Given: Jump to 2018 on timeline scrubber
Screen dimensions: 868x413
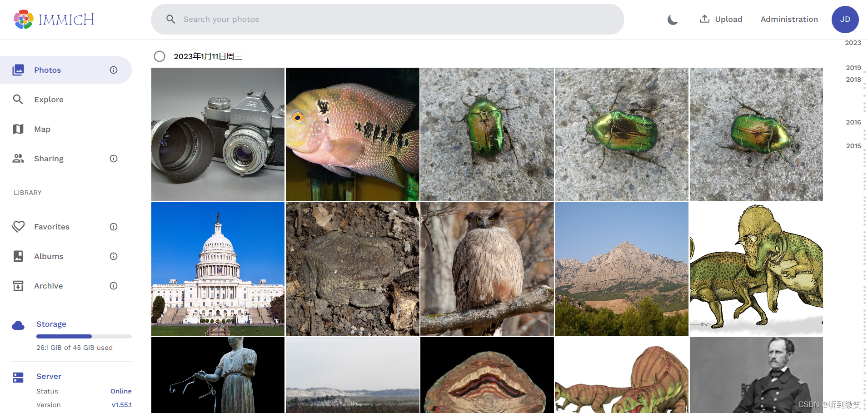Looking at the screenshot, I should click(853, 80).
